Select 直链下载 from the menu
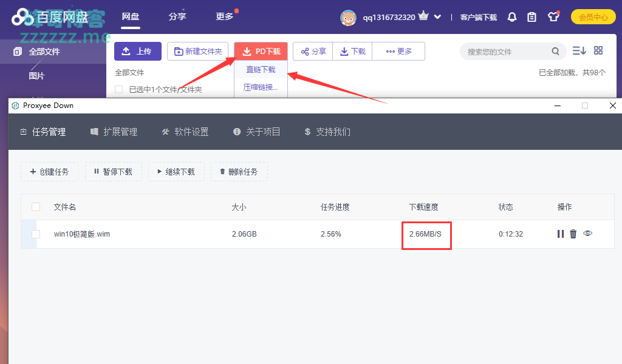This screenshot has height=364, width=622. 261,70
